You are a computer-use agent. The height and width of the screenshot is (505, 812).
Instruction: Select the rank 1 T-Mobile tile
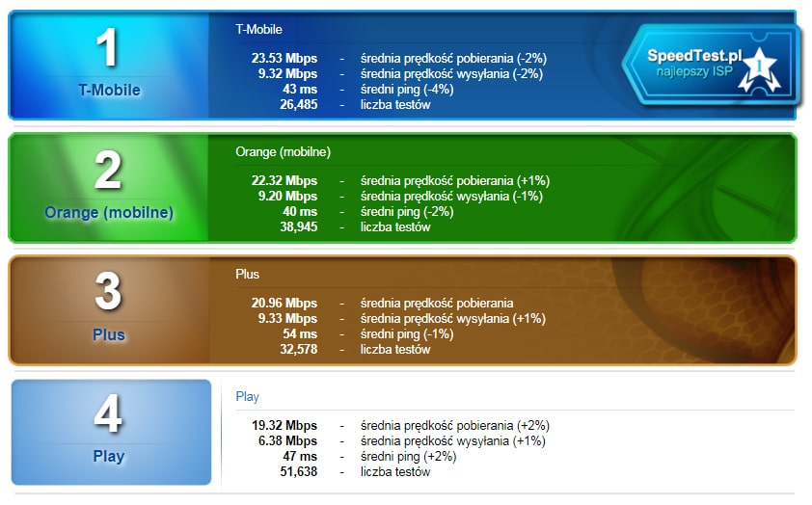(x=109, y=66)
